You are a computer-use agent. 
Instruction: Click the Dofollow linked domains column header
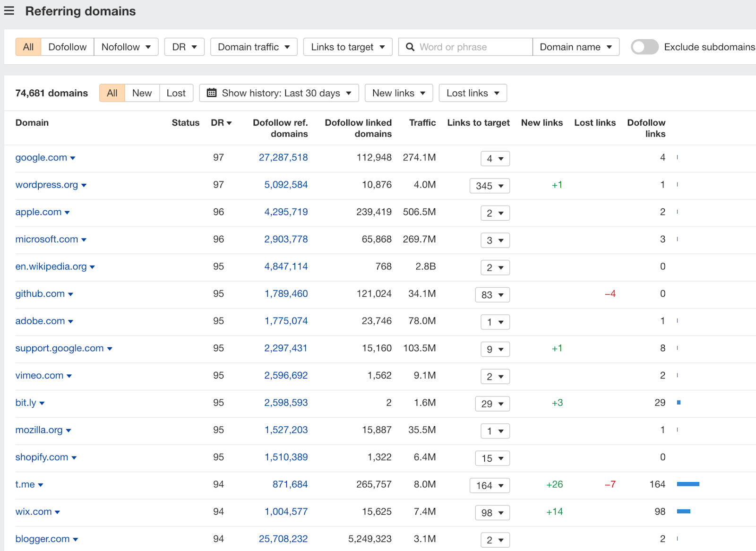pyautogui.click(x=358, y=128)
